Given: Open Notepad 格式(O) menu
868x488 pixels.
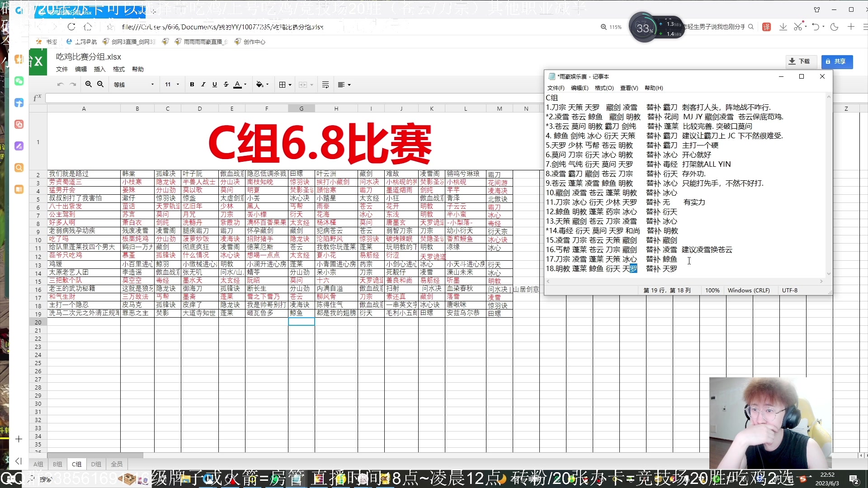Looking at the screenshot, I should coord(604,88).
